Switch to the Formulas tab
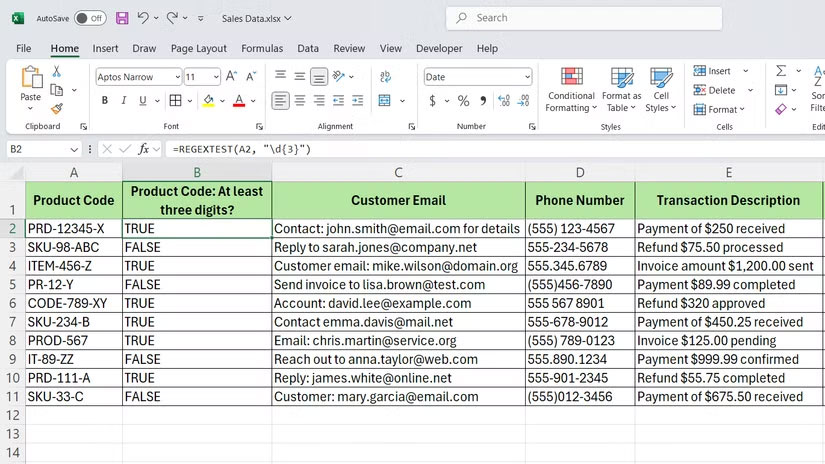Viewport: 825px width, 464px height. point(262,48)
